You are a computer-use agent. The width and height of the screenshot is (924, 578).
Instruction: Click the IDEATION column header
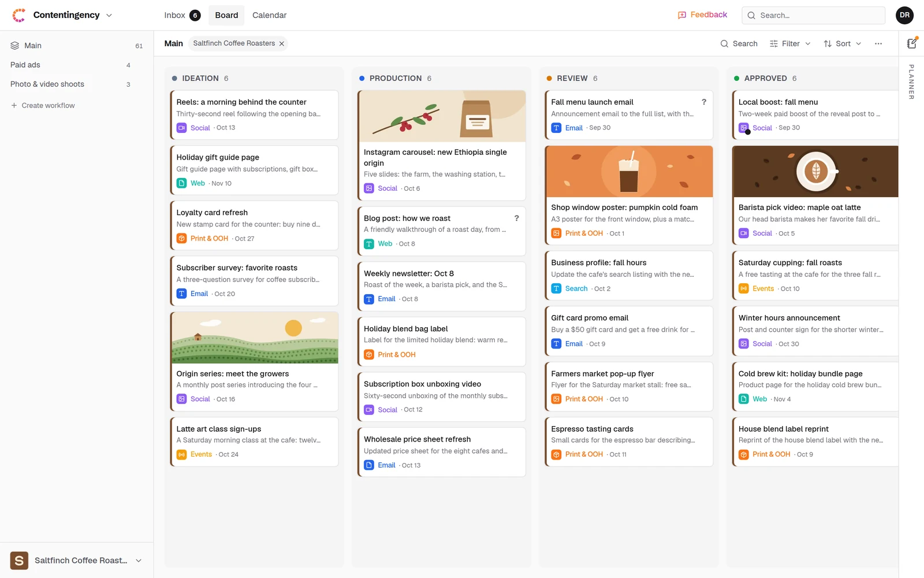[x=200, y=78]
